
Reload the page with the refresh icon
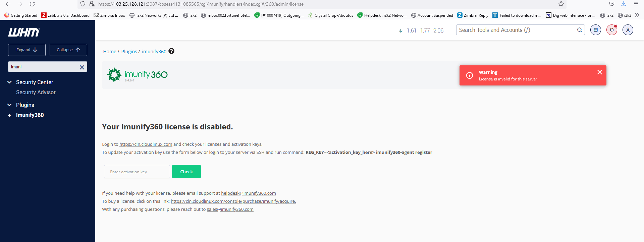pos(32,4)
